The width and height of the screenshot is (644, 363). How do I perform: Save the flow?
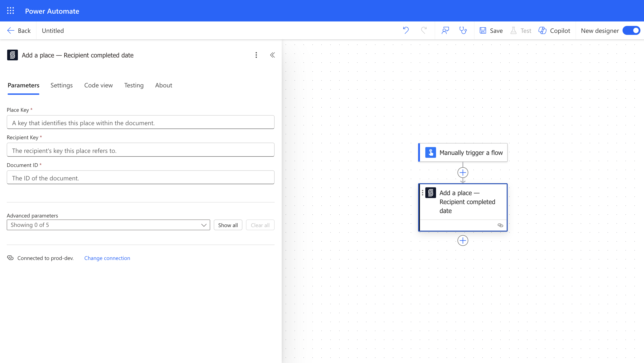click(x=491, y=30)
